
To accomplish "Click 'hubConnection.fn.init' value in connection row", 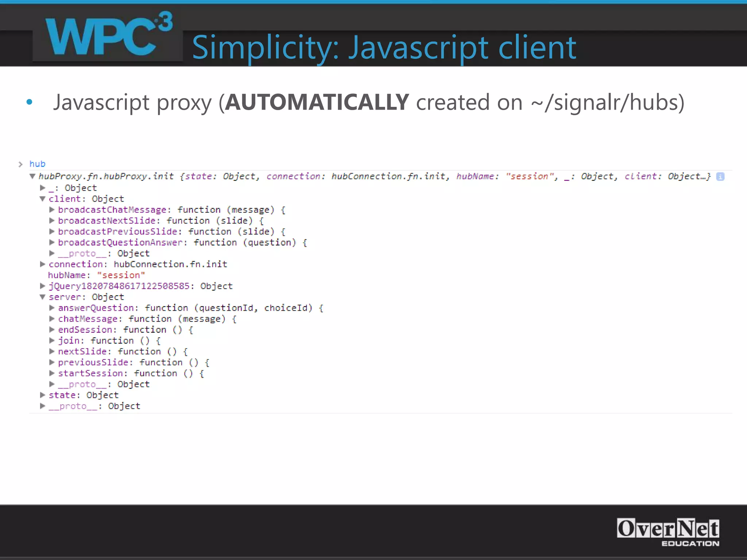I will click(170, 264).
